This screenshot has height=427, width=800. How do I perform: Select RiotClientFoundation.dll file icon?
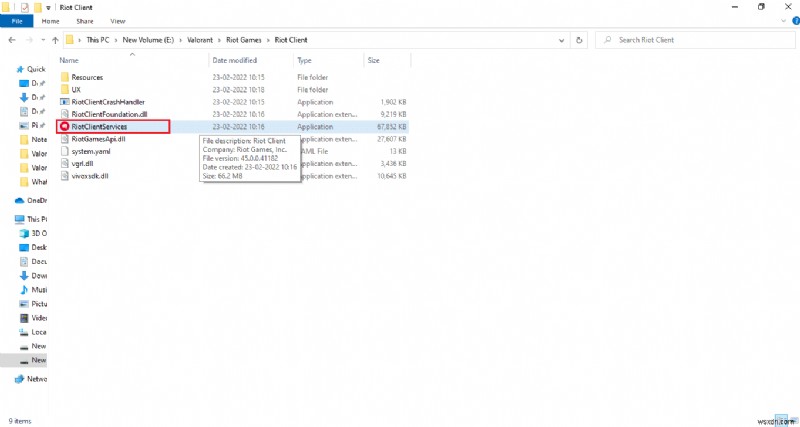pos(64,114)
